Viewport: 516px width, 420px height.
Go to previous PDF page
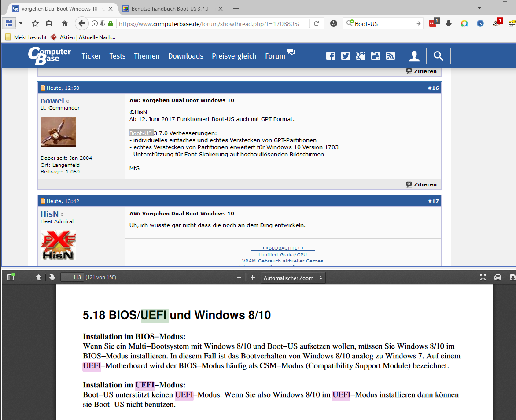38,277
